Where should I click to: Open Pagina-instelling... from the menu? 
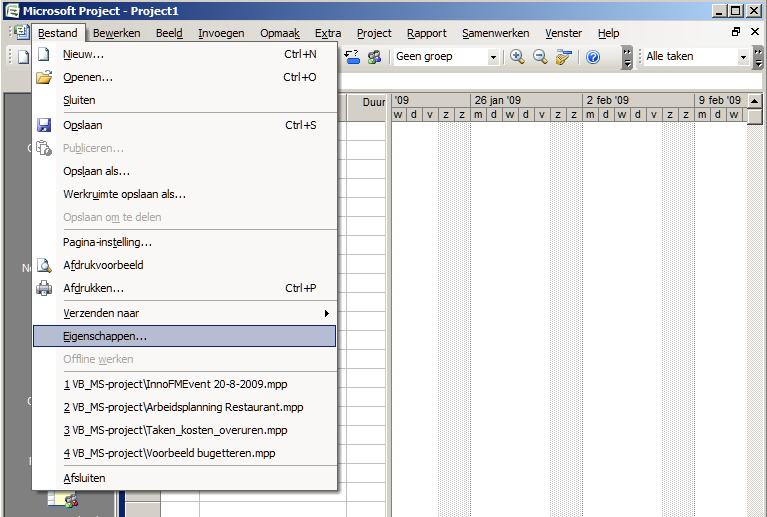tap(184, 242)
